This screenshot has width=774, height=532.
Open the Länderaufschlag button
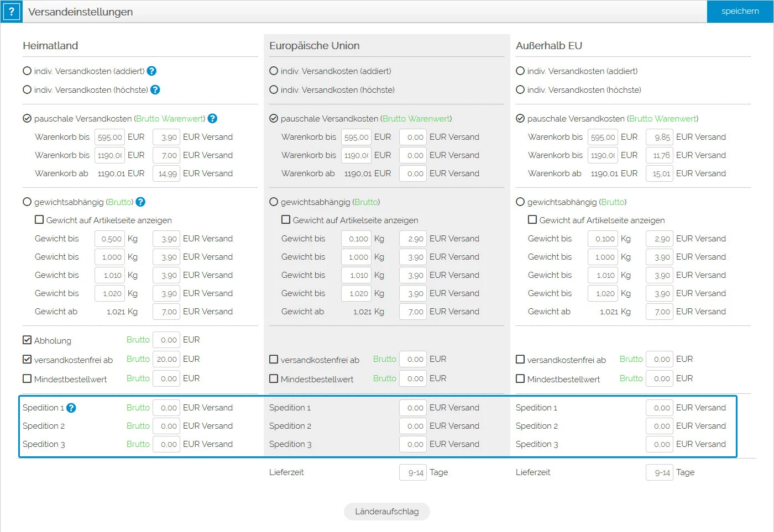(x=386, y=512)
